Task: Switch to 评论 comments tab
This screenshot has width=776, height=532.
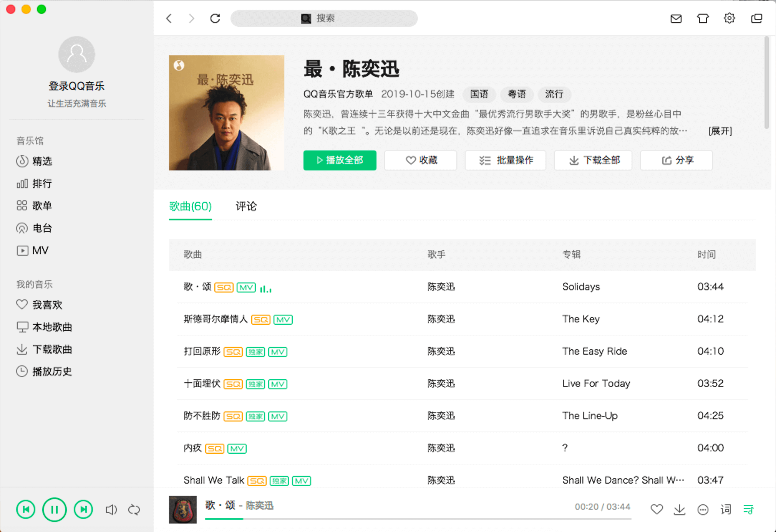Action: pos(246,207)
